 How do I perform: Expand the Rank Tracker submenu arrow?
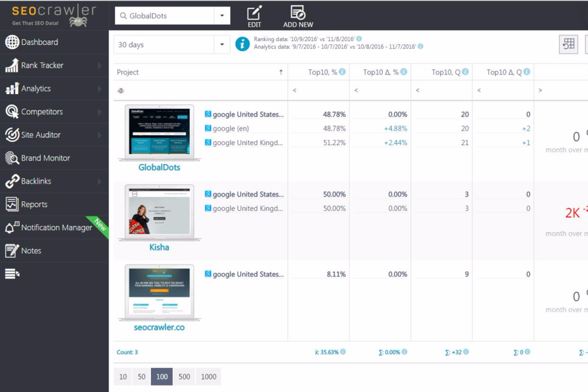(x=99, y=65)
